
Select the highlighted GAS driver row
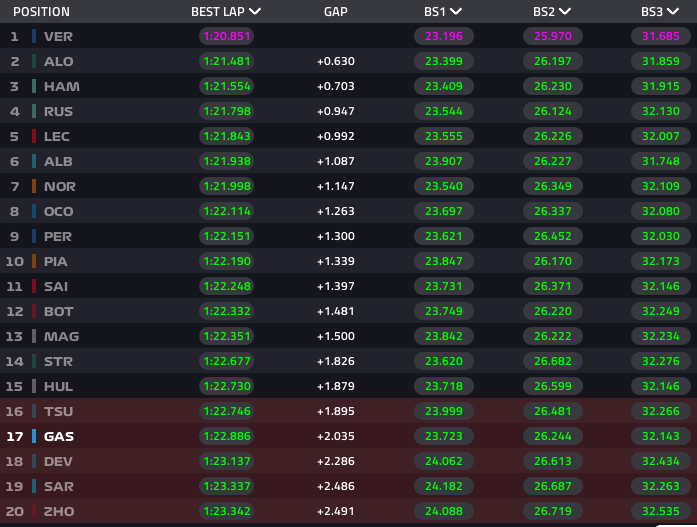click(348, 436)
